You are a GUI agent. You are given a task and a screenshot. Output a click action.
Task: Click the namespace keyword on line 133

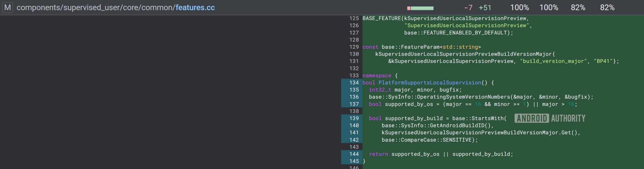pyautogui.click(x=377, y=76)
